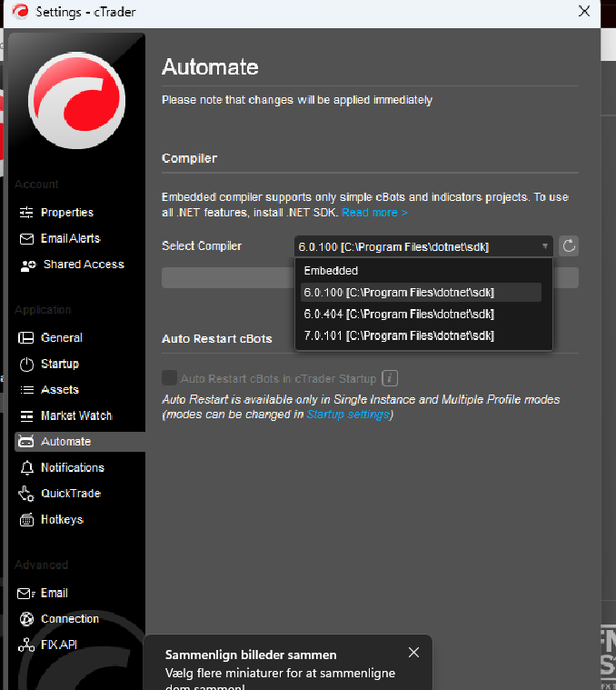
Task: Choose 7.0.101 SDK compiler option
Action: [x=421, y=335]
